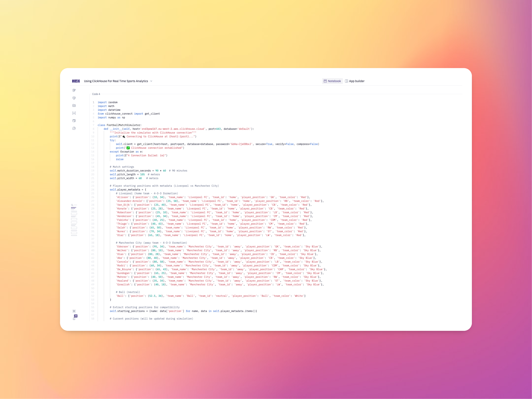Click the 20 notifications badge
This screenshot has width=532, height=399.
pyautogui.click(x=76, y=316)
